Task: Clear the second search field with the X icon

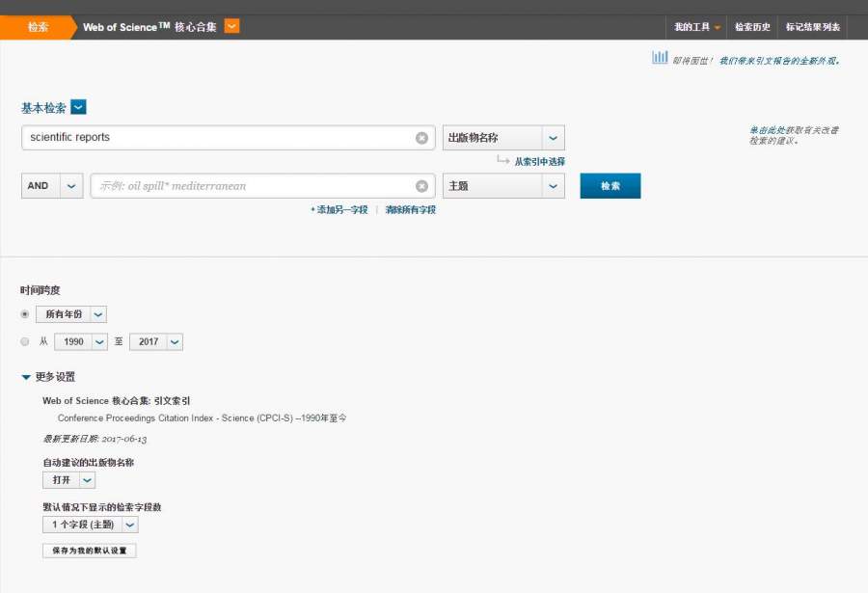Action: pos(421,186)
